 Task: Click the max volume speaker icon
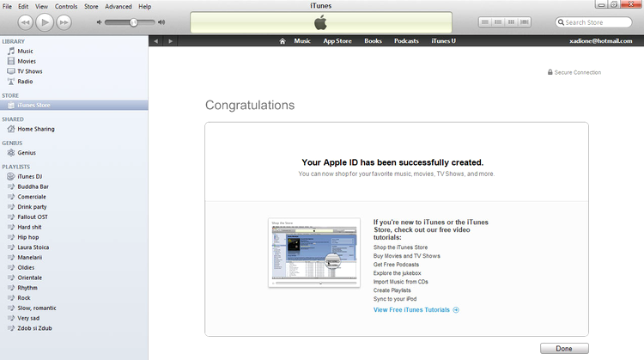click(x=161, y=22)
